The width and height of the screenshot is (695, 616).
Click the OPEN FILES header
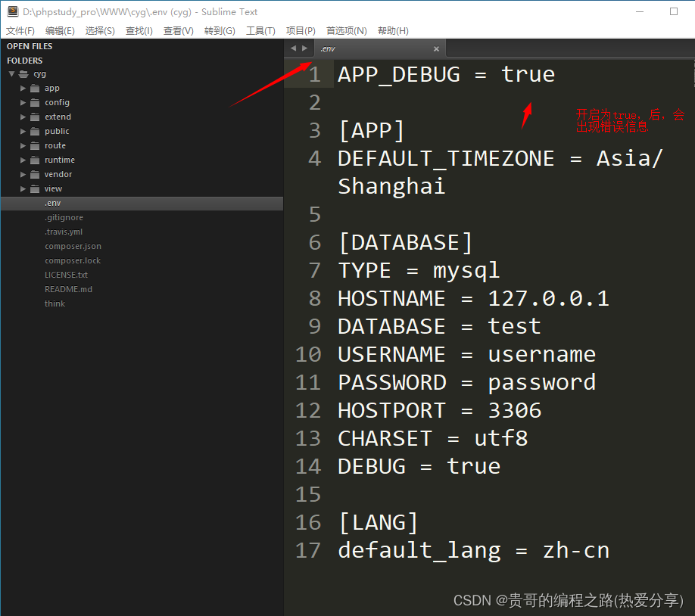pyautogui.click(x=30, y=46)
